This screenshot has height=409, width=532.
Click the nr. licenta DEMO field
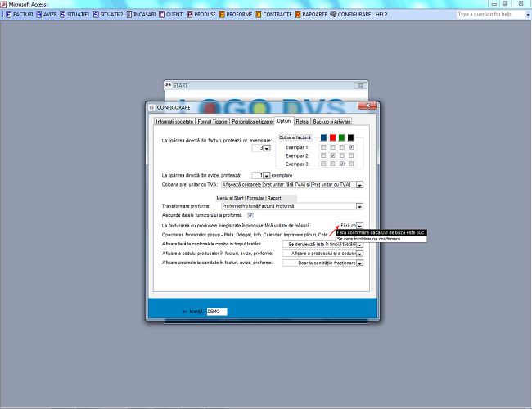pyautogui.click(x=217, y=312)
